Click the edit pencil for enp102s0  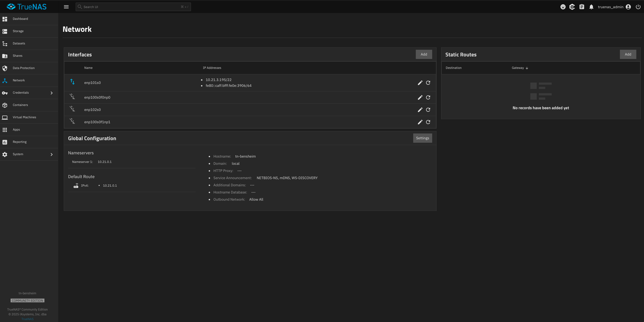420,110
